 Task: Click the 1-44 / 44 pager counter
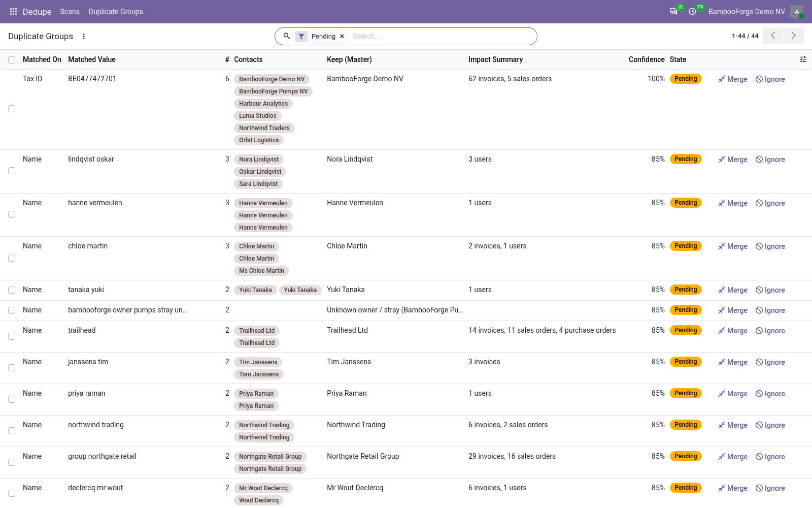[745, 36]
